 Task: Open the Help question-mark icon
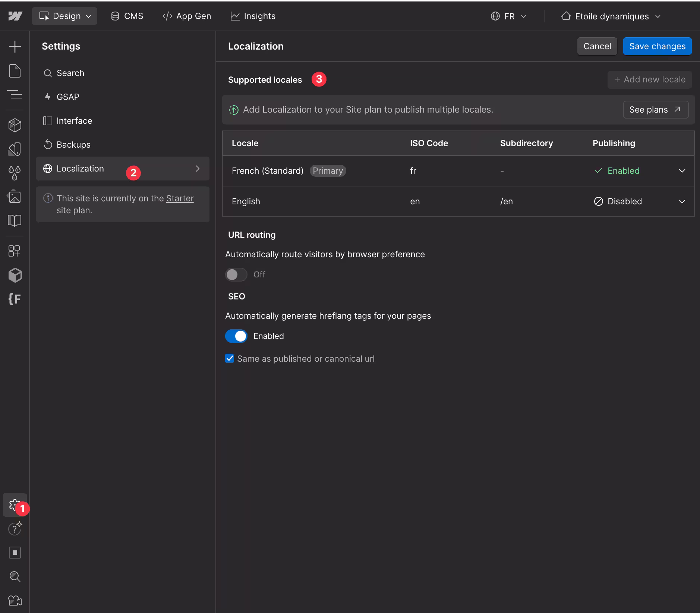click(15, 529)
